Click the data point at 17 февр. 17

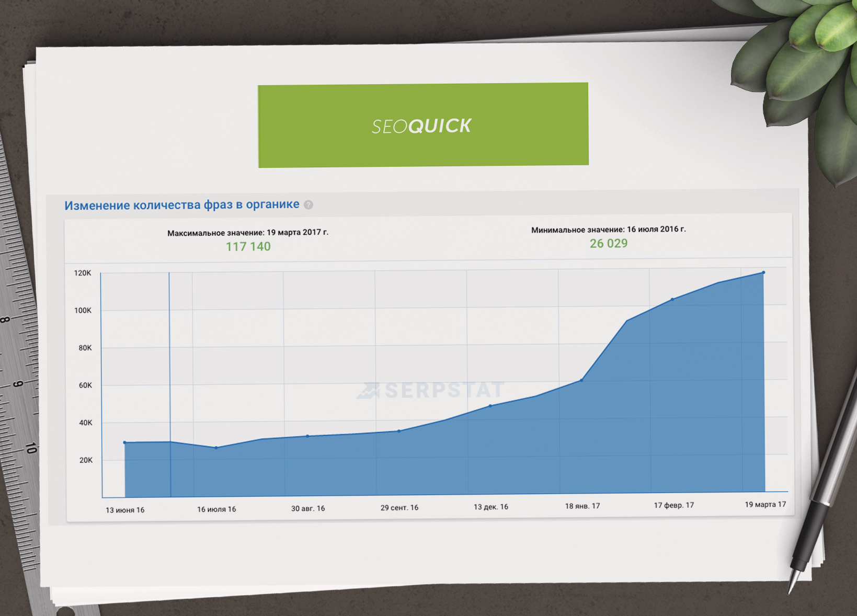(x=672, y=300)
